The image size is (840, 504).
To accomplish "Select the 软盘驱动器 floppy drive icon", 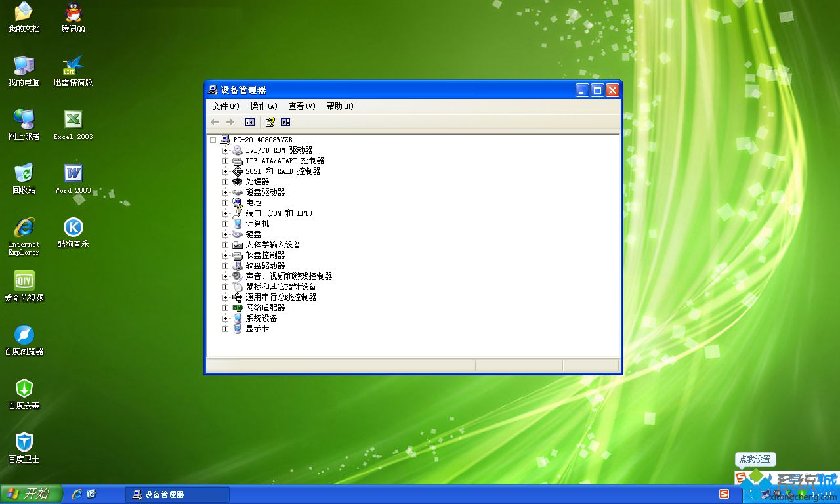I will [x=238, y=266].
